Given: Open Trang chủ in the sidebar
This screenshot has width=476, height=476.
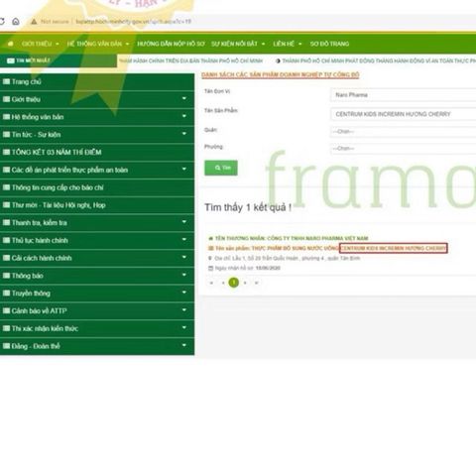Looking at the screenshot, I should click(x=97, y=81).
